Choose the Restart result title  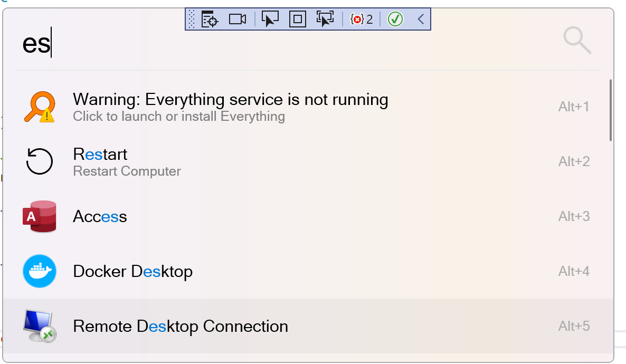(100, 154)
